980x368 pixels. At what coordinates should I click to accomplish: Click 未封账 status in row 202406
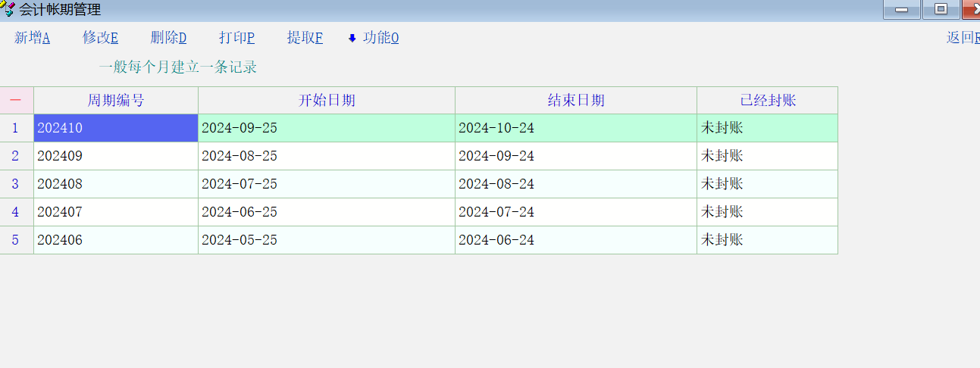[x=767, y=240]
